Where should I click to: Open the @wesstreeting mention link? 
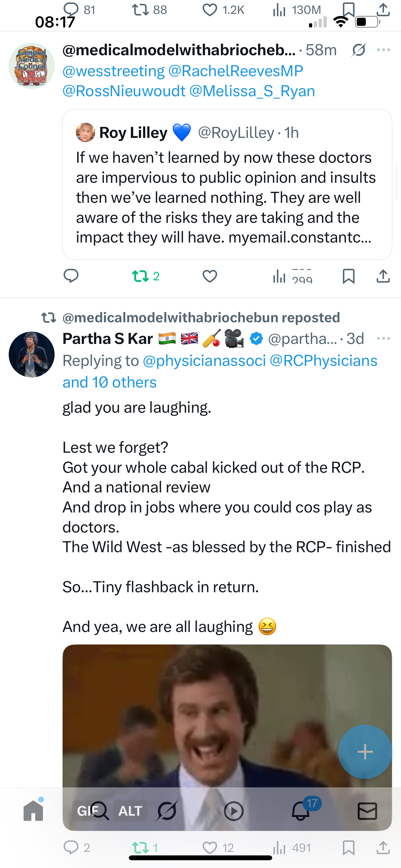click(114, 71)
